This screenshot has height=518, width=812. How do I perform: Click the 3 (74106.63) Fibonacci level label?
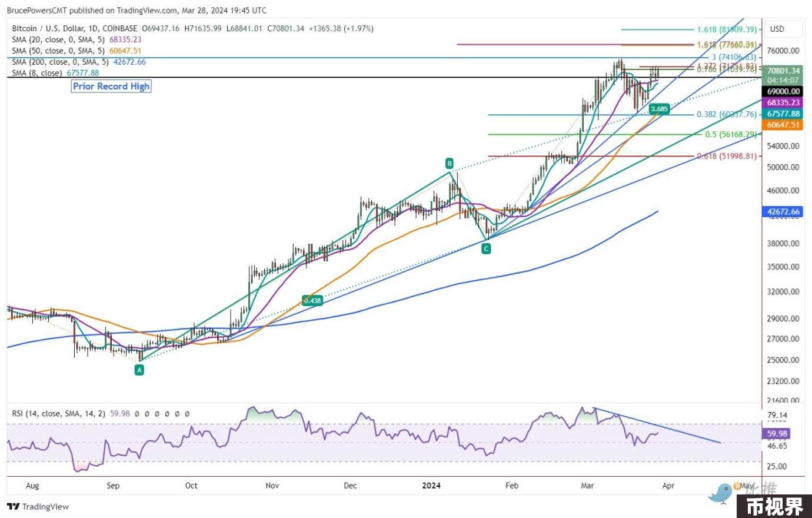[734, 57]
